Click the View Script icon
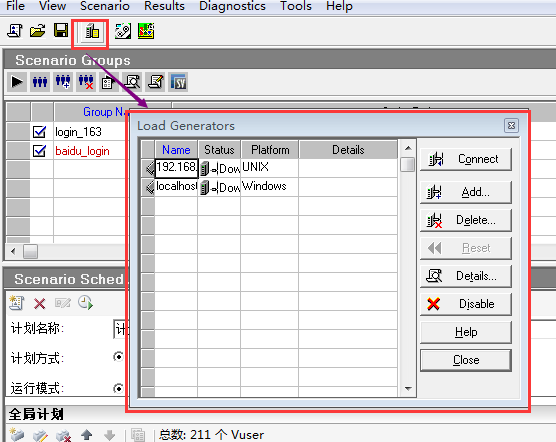 [x=155, y=82]
